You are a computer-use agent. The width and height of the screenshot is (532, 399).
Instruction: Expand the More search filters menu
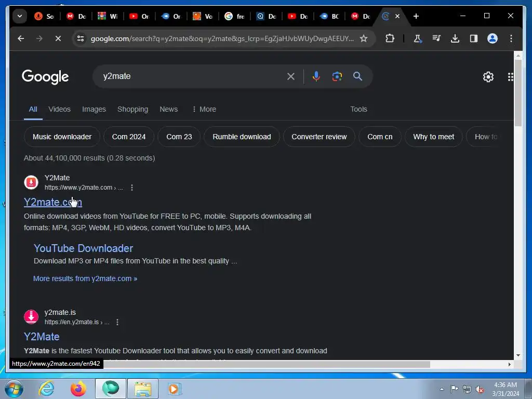[x=204, y=109]
